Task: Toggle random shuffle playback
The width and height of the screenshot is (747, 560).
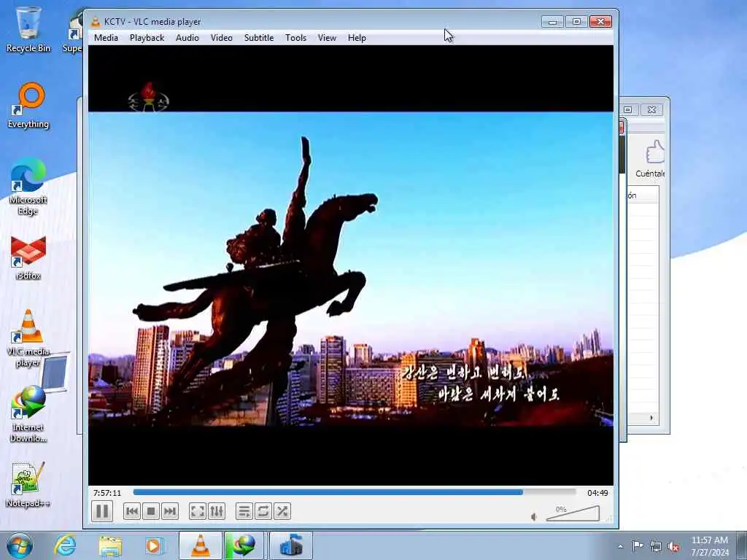Action: coord(282,511)
